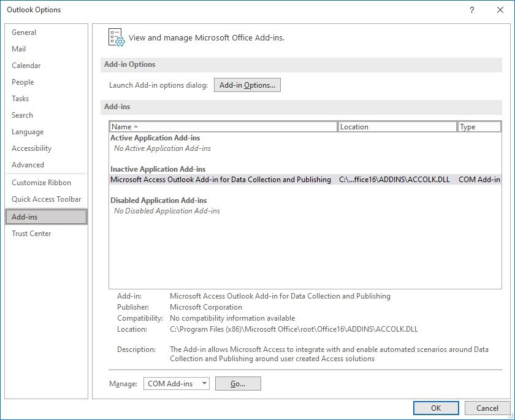Click the COM Add-in type cell
The image size is (515, 420).
(x=479, y=180)
